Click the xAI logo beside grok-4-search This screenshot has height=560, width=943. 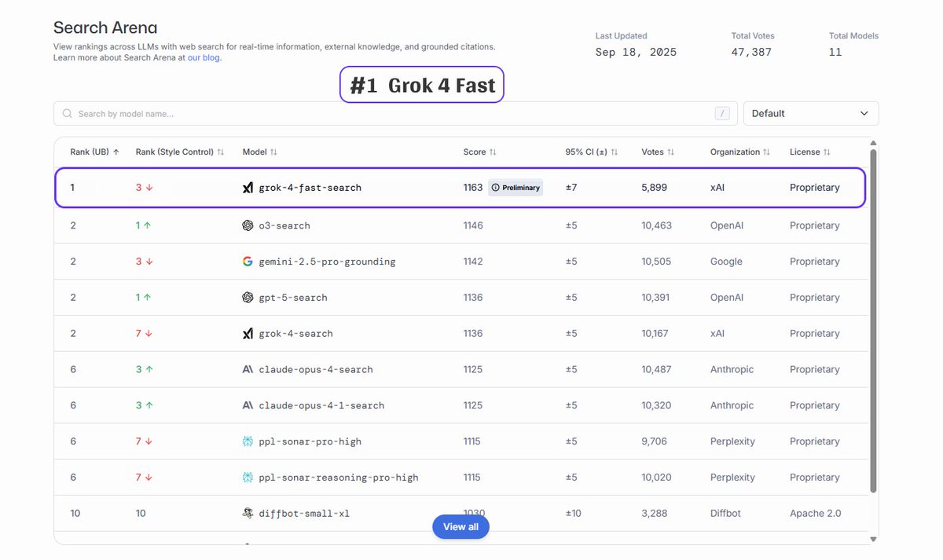[248, 334]
